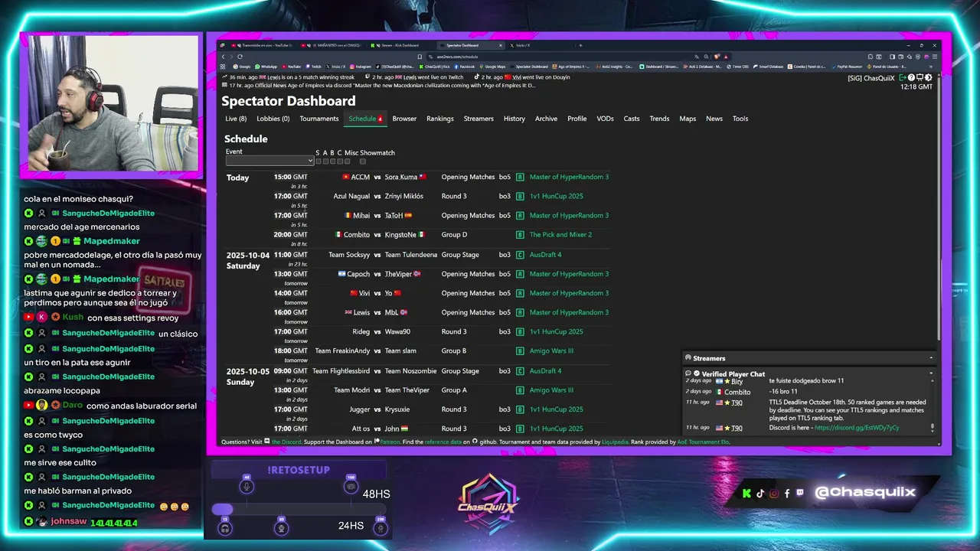980x551 pixels.
Task: Open Master of HyperRandom 3 link for ACCM match
Action: (x=569, y=177)
